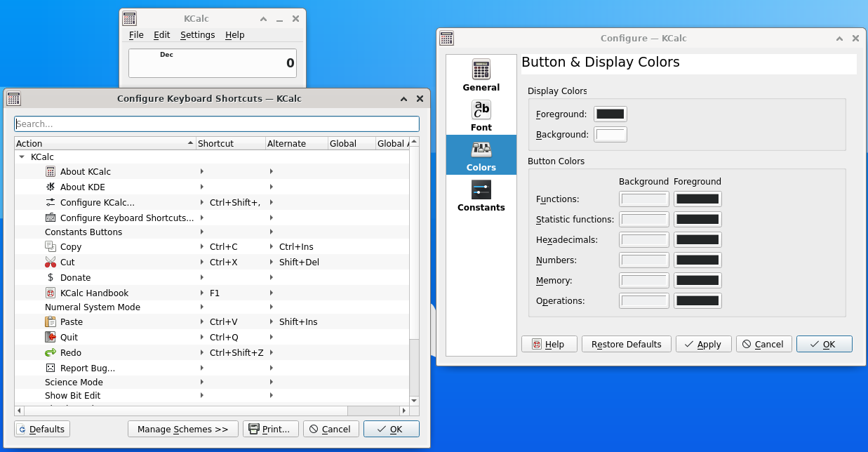Viewport: 868px width, 452px height.
Task: Click the Configure Keyboard Shortcuts keyboard icon
Action: tap(51, 218)
